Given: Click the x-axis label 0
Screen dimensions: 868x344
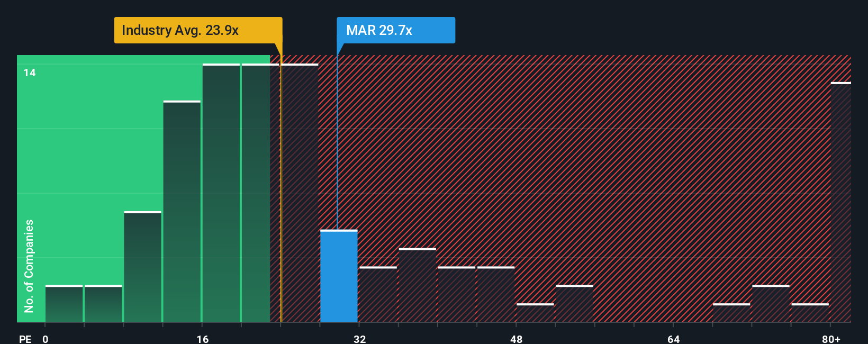Looking at the screenshot, I should tap(46, 339).
